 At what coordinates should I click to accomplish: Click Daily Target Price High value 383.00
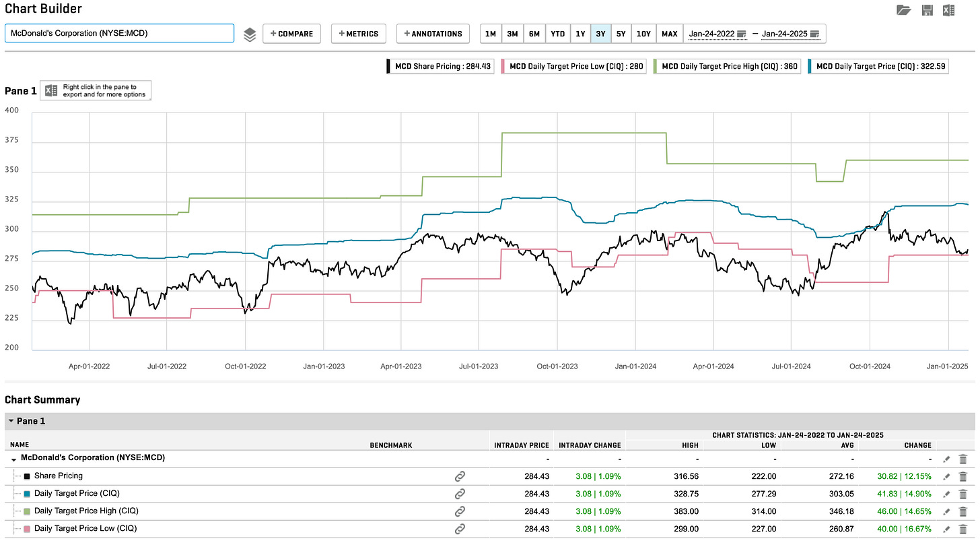point(687,511)
